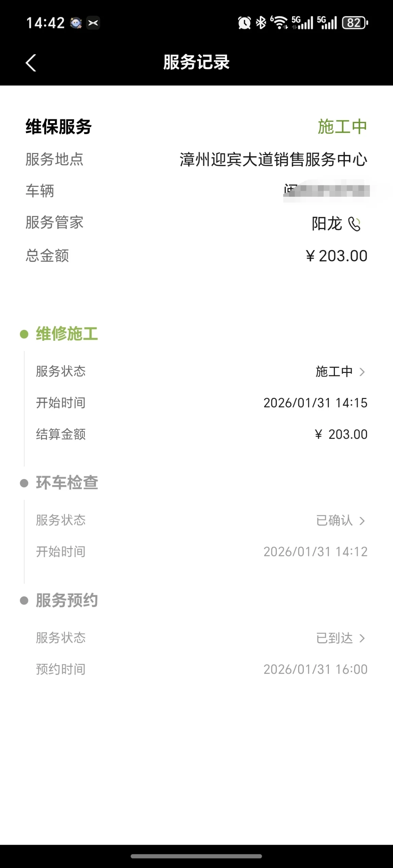
Task: Tap the green 维修施工 timeline dot
Action: (24, 334)
